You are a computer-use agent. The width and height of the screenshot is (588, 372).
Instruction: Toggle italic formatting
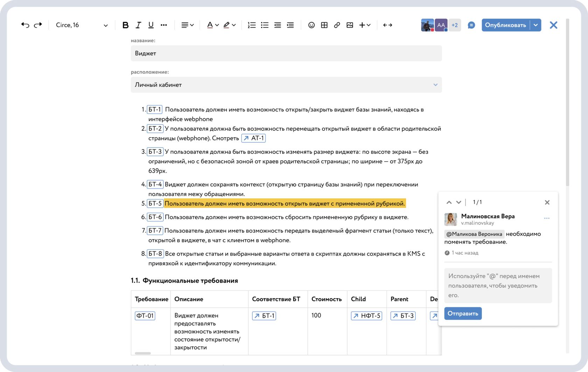pos(138,25)
